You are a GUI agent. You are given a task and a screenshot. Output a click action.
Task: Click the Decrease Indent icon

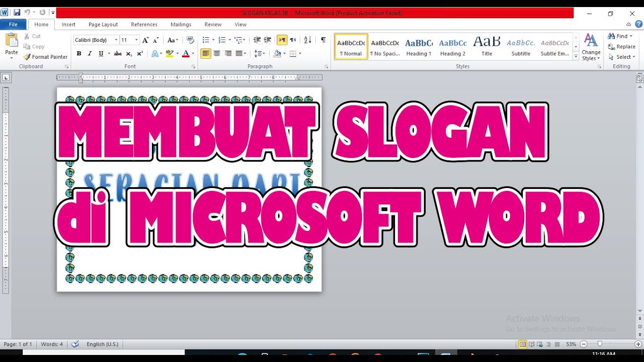coord(257,40)
